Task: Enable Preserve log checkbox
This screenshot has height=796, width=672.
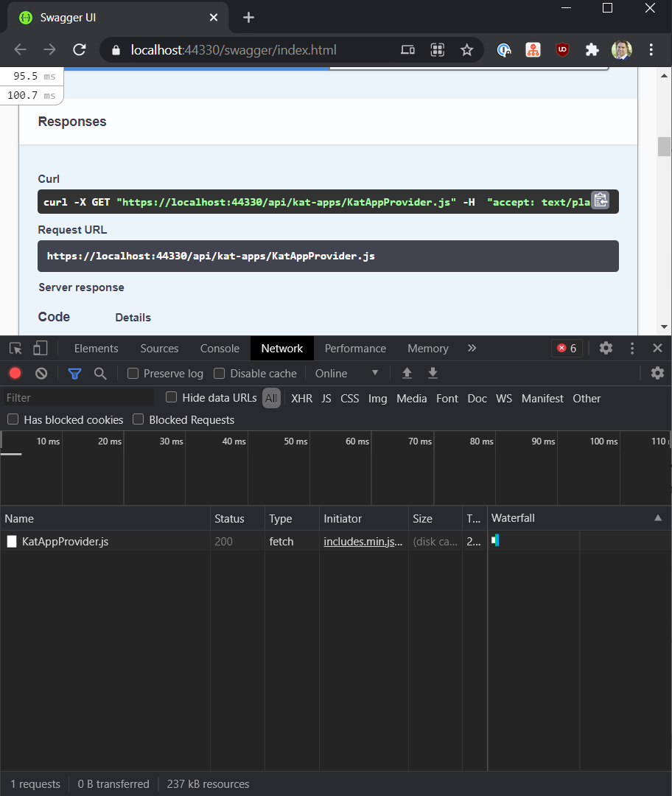Action: (133, 374)
